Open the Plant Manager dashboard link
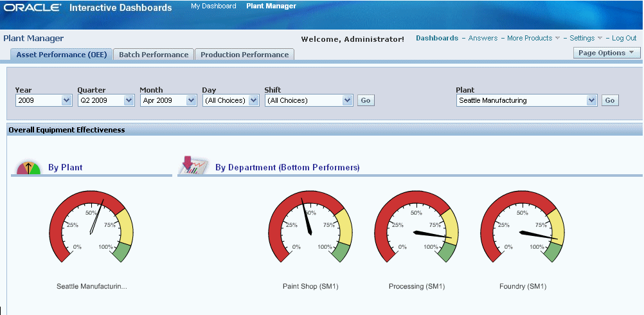This screenshot has height=315, width=644. pos(271,6)
